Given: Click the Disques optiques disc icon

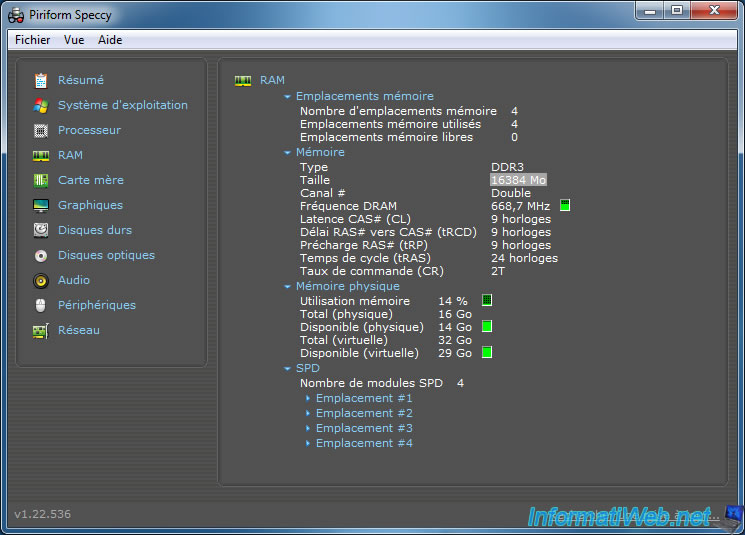Looking at the screenshot, I should 41,256.
